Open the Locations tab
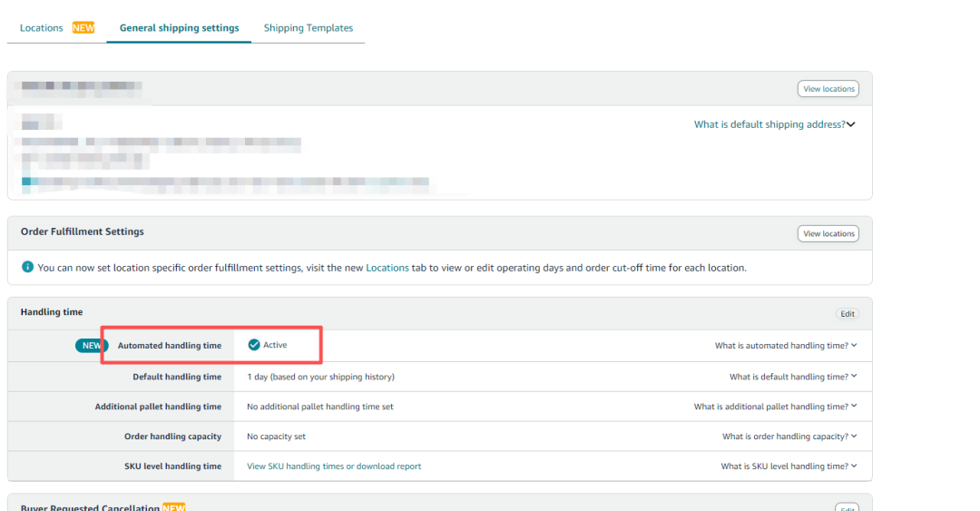Viewport: 980px width, 511px height. point(41,27)
